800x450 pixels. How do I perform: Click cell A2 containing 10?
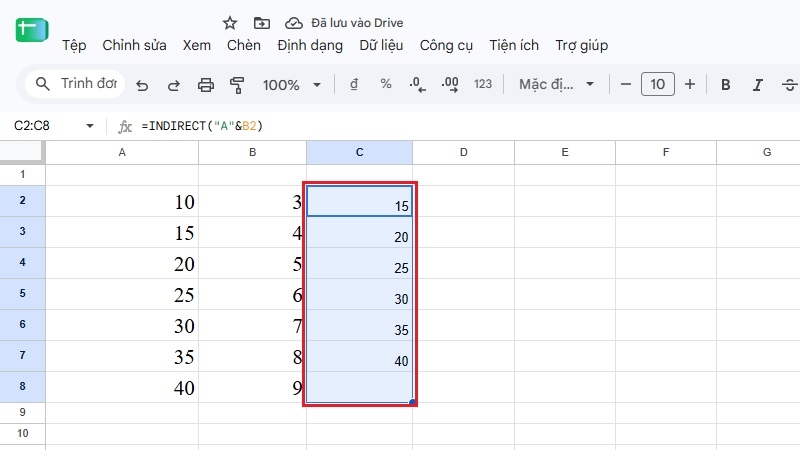(x=122, y=202)
